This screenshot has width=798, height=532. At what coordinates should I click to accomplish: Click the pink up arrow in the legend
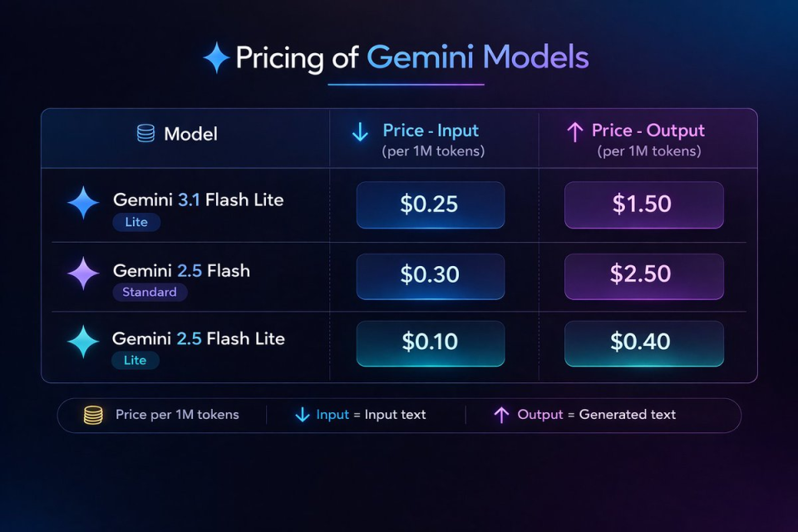coord(501,415)
